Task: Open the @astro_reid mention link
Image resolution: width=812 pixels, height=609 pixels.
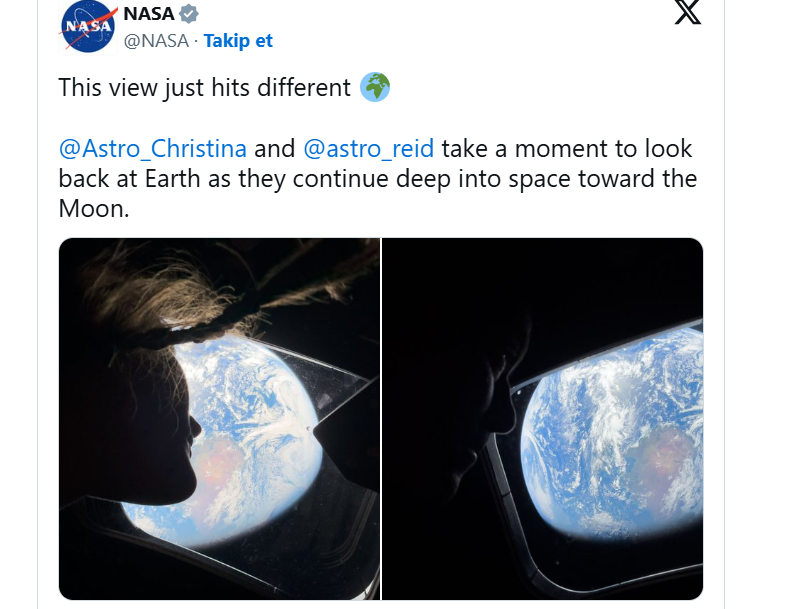Action: [368, 149]
